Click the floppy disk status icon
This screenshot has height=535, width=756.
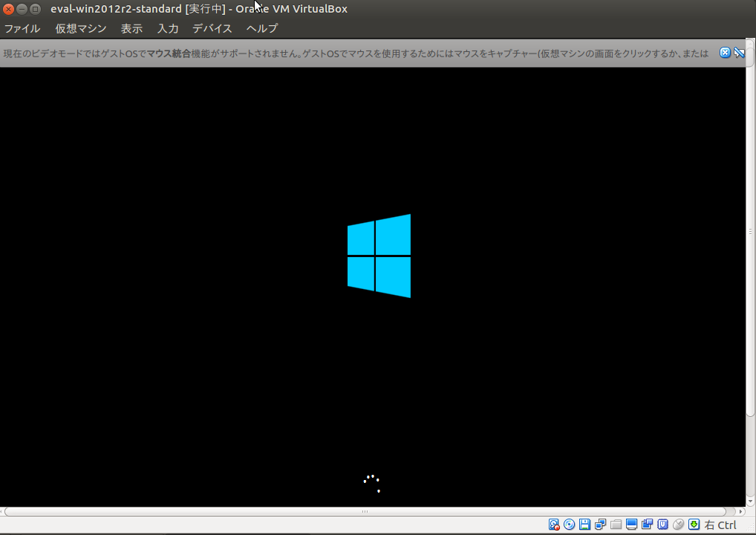tap(585, 525)
